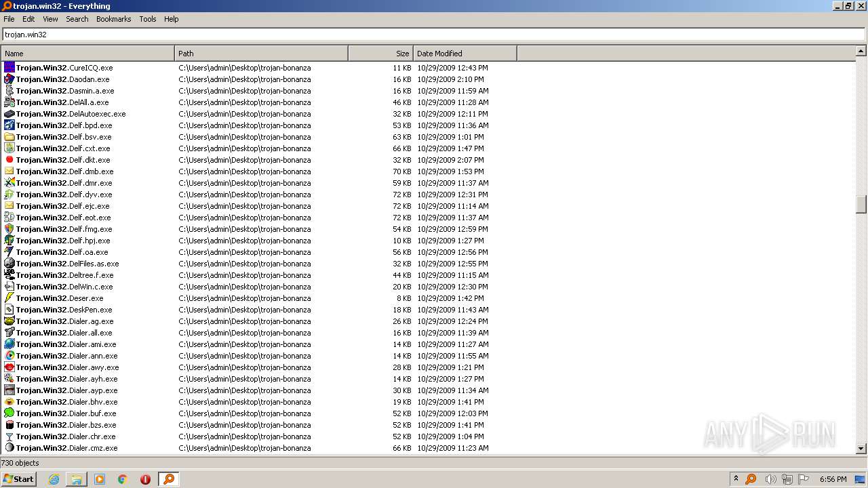Open Windows Explorer from the taskbar
The width and height of the screenshot is (868, 488).
77,479
